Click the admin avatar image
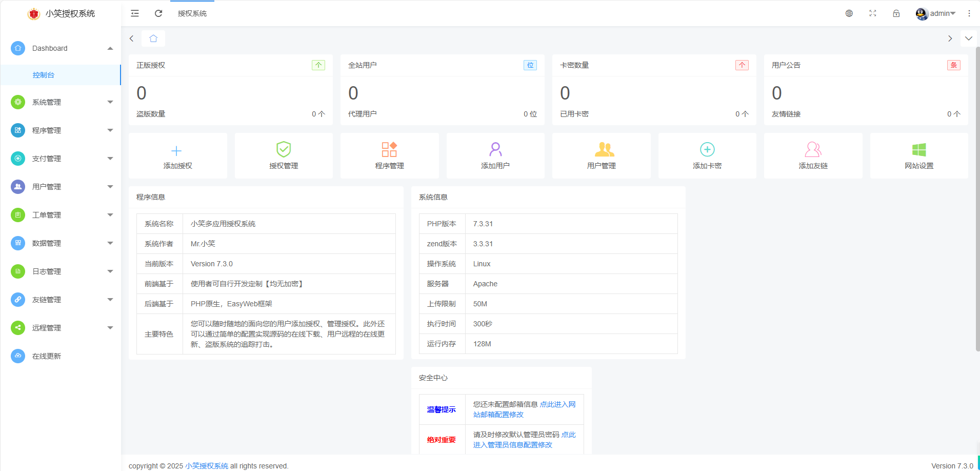 [x=922, y=14]
